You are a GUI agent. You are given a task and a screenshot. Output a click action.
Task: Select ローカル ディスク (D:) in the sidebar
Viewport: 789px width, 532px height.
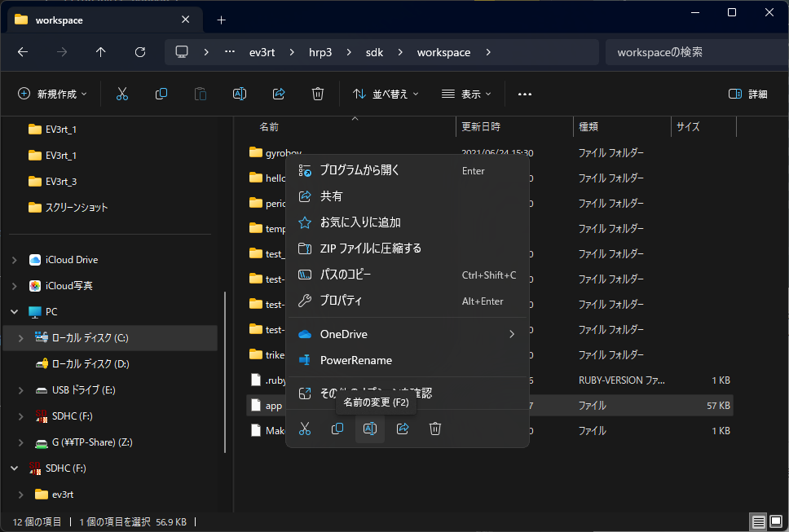pyautogui.click(x=90, y=363)
